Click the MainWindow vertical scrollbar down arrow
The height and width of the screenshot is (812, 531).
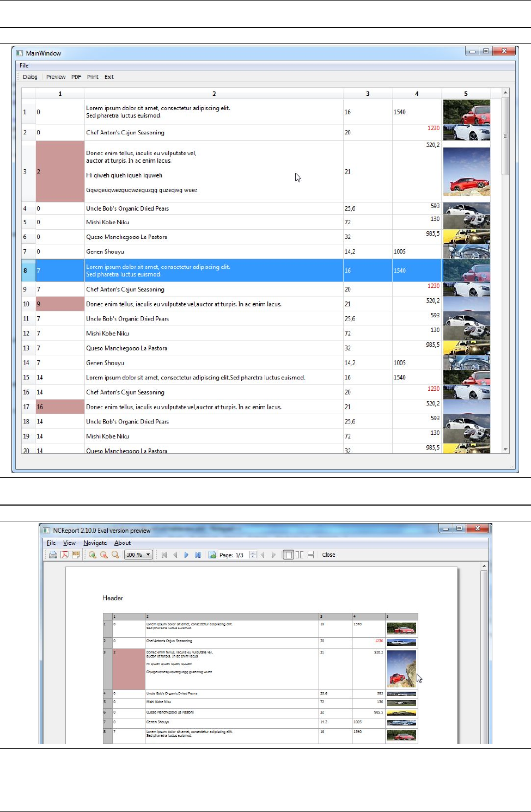click(x=505, y=450)
